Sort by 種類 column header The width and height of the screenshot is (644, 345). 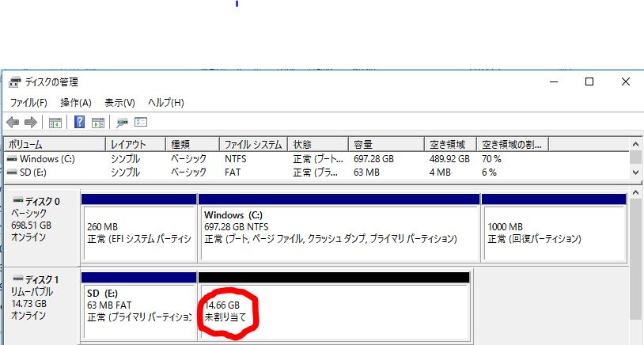coord(192,145)
